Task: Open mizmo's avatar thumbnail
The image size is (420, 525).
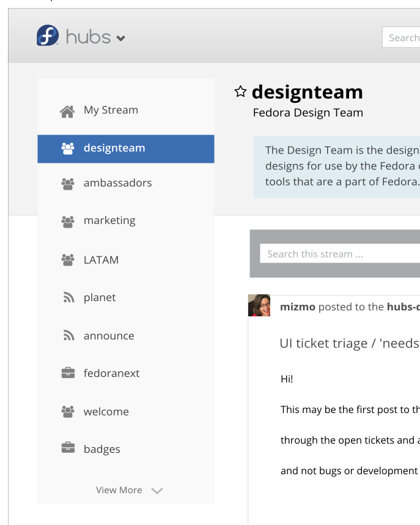Action: click(259, 305)
